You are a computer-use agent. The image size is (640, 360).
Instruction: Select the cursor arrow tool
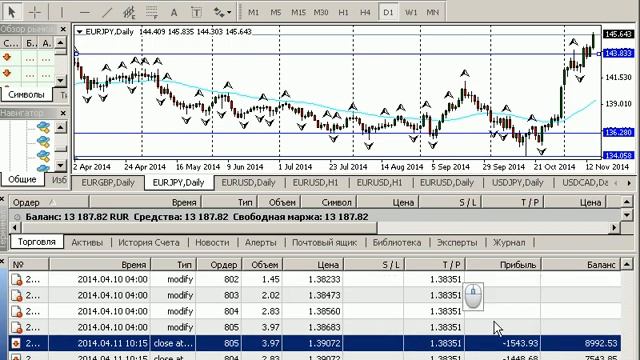(x=11, y=12)
